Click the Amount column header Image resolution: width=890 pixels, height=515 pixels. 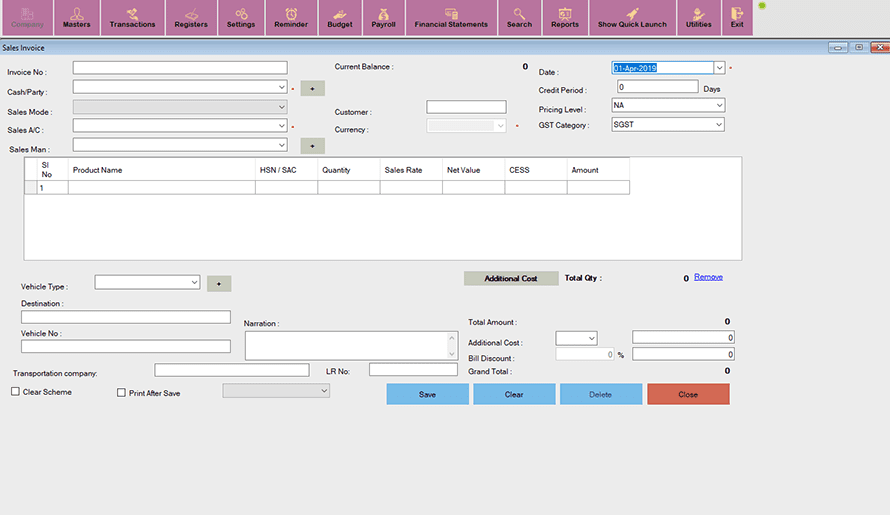[598, 170]
